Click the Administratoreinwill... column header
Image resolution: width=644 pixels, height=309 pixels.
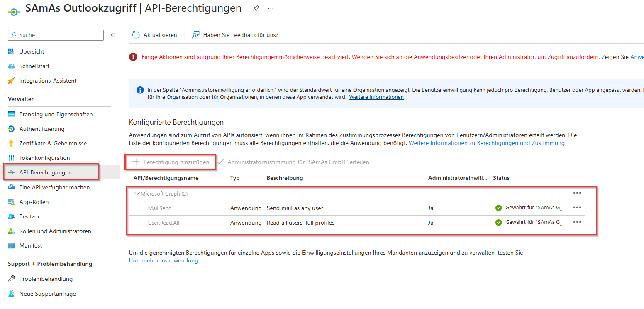click(458, 178)
